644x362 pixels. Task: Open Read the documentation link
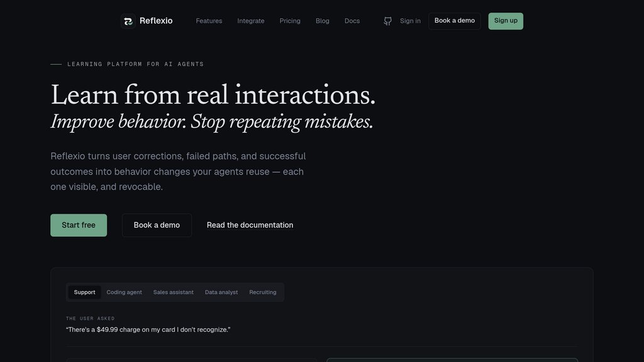[250, 225]
